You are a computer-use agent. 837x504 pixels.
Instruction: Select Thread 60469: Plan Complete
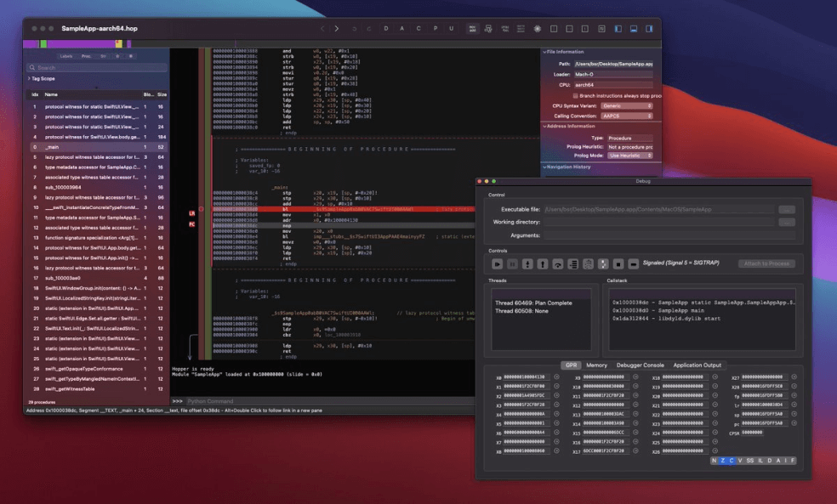click(x=541, y=303)
